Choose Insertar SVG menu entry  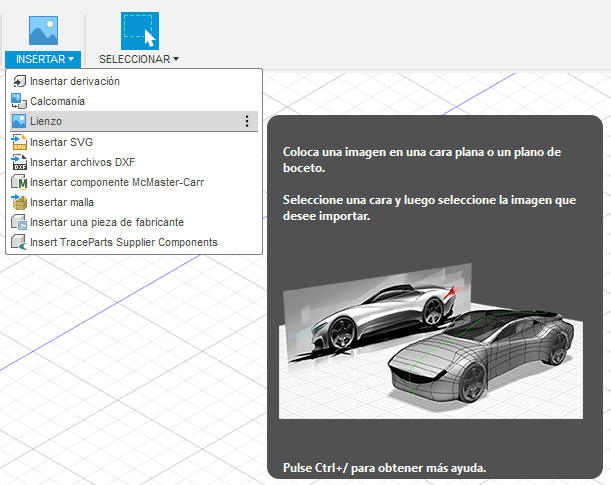(x=134, y=142)
